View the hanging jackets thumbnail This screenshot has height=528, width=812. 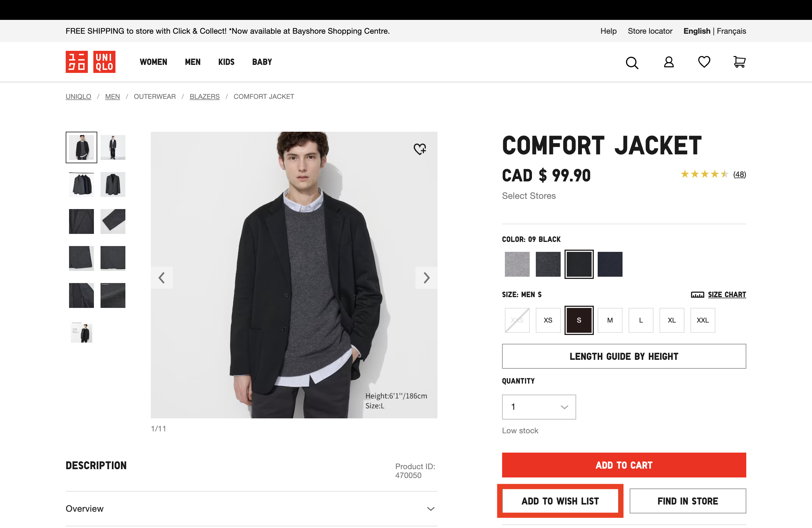pyautogui.click(x=81, y=184)
